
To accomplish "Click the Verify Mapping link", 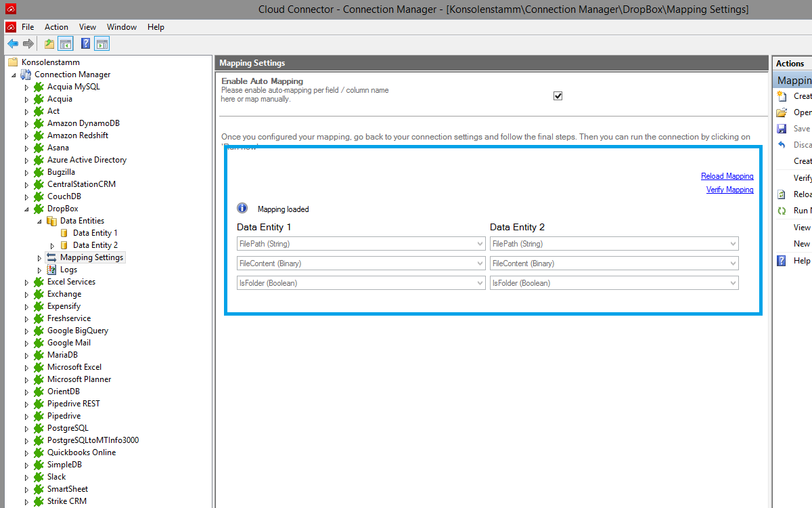I will [x=729, y=190].
